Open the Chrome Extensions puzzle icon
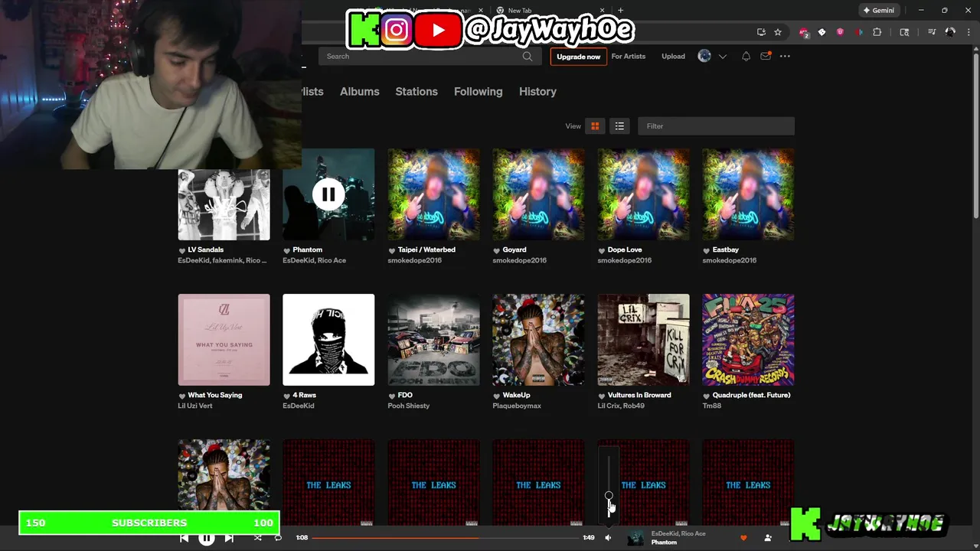The width and height of the screenshot is (980, 551). point(877,32)
